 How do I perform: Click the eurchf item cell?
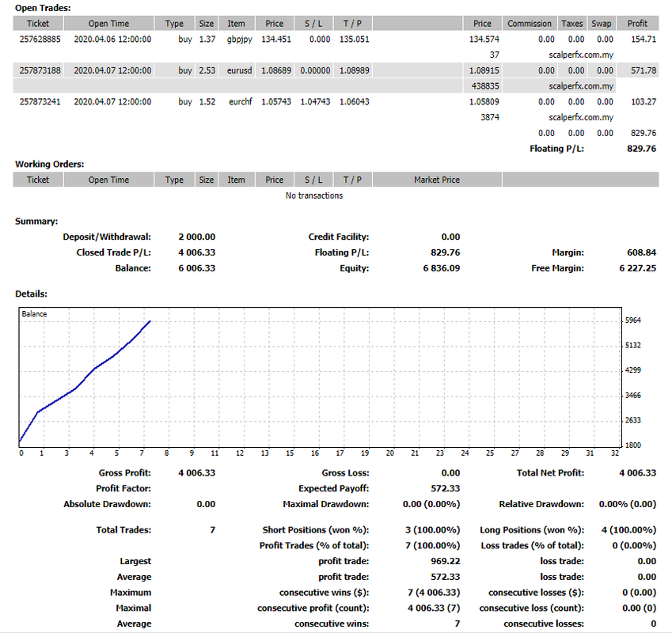(x=236, y=101)
